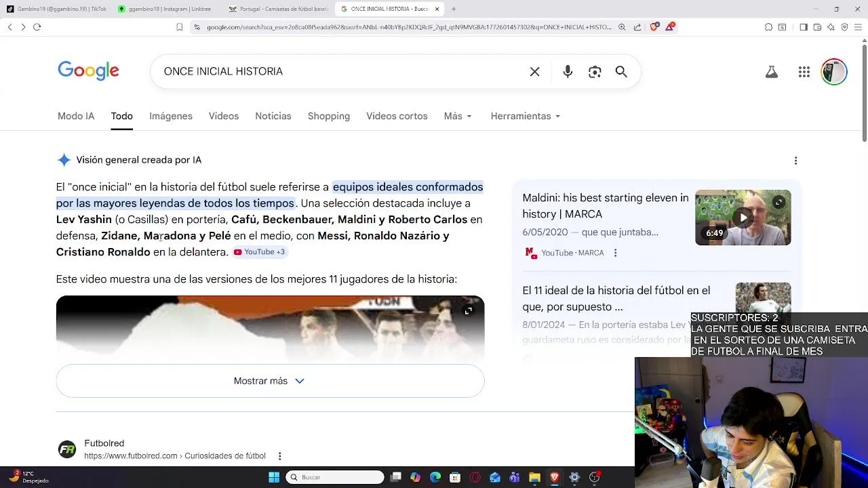Select the Shopping search tab
Screen dimensions: 868x488
[x=329, y=116]
